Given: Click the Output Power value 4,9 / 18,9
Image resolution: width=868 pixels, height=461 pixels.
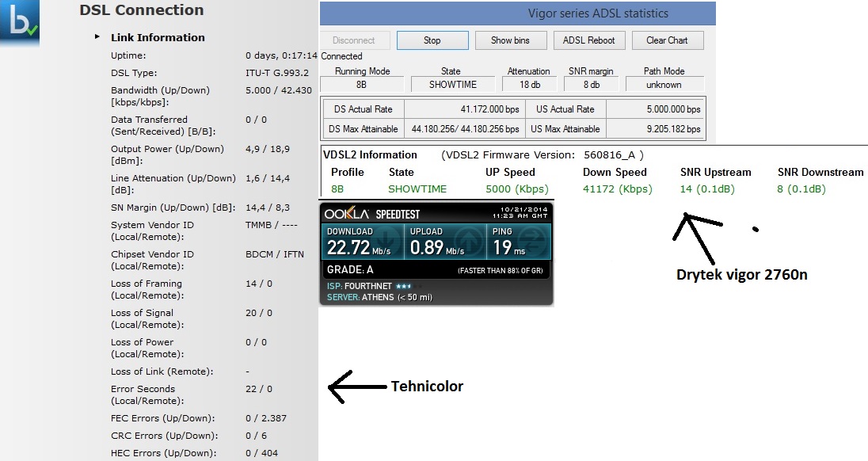Looking at the screenshot, I should [268, 149].
